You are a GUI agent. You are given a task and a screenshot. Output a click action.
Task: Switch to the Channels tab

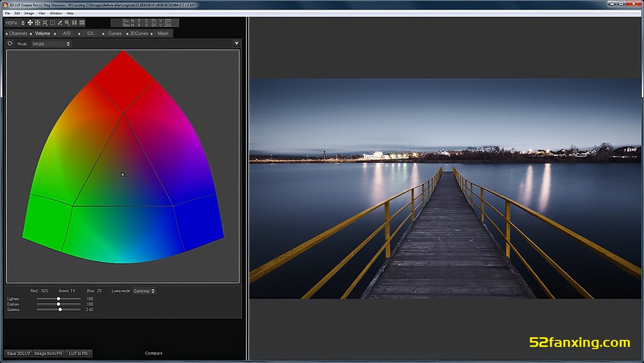(x=17, y=33)
